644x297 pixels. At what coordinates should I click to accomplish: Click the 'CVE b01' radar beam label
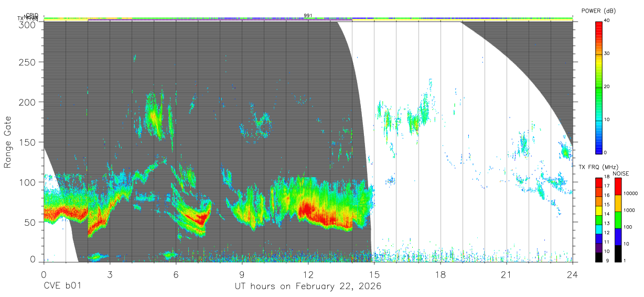click(62, 287)
